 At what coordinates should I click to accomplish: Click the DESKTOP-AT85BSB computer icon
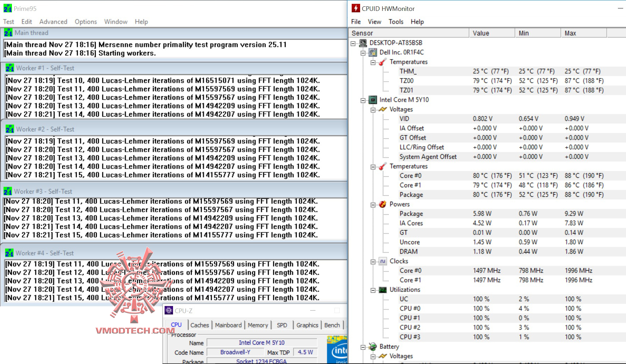pos(363,43)
